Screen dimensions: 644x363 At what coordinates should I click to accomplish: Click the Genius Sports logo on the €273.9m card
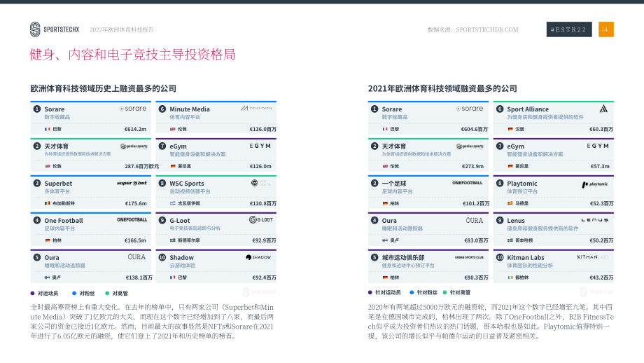pyautogui.click(x=470, y=146)
